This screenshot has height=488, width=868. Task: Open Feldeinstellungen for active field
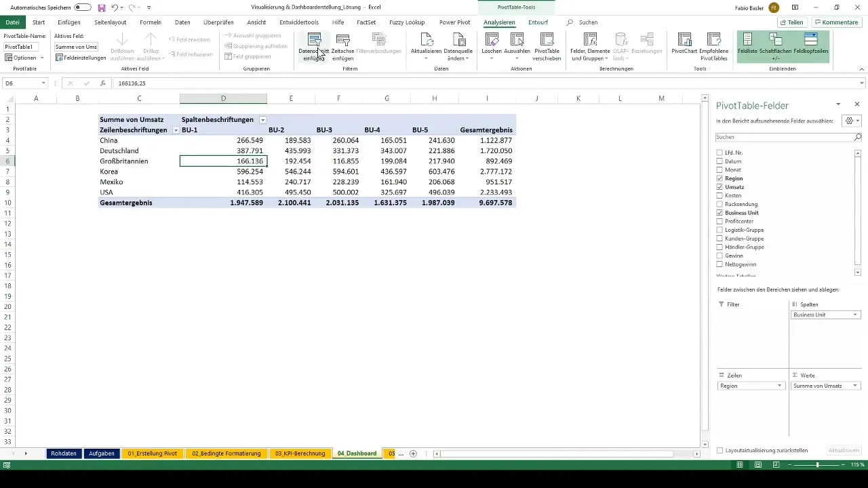(x=81, y=58)
